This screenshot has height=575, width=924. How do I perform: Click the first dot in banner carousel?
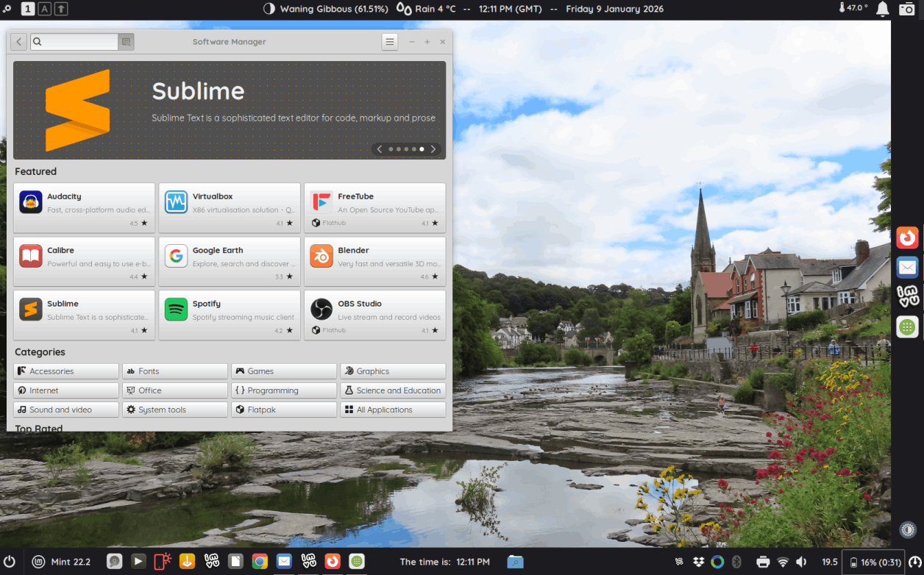tap(391, 149)
